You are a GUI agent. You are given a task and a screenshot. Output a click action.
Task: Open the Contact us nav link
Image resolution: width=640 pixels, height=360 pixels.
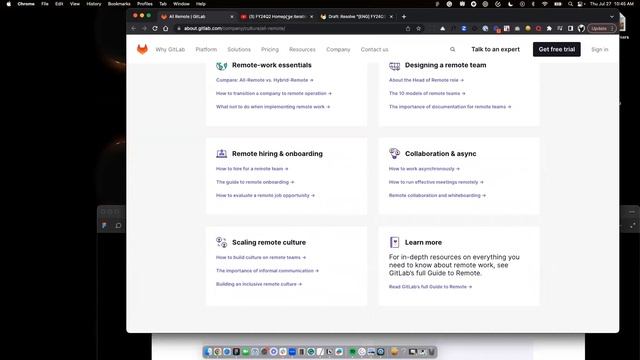(374, 49)
